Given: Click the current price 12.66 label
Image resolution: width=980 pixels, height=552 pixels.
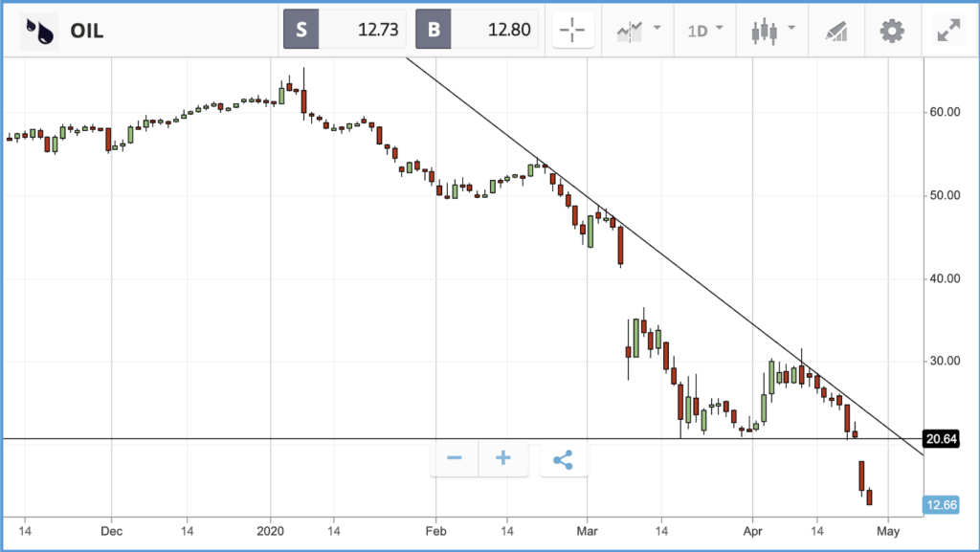Looking at the screenshot, I should coord(942,504).
